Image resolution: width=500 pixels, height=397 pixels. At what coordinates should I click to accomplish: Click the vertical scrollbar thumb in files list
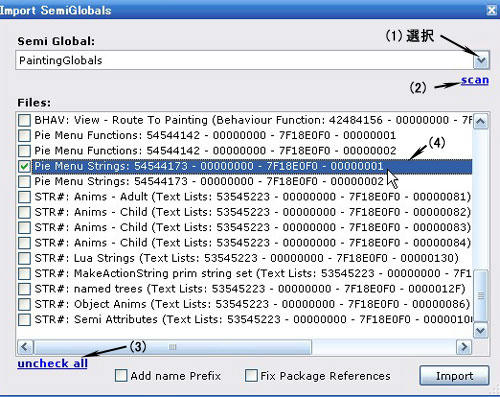pos(481,296)
